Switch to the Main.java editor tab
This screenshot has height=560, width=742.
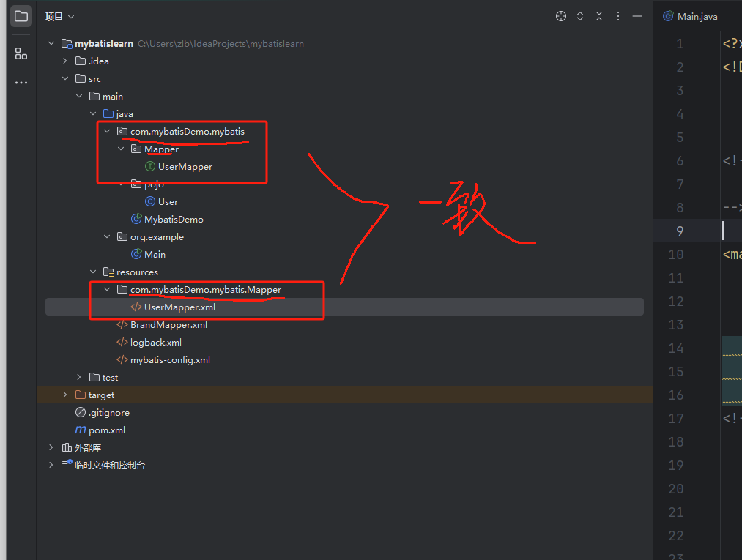691,17
